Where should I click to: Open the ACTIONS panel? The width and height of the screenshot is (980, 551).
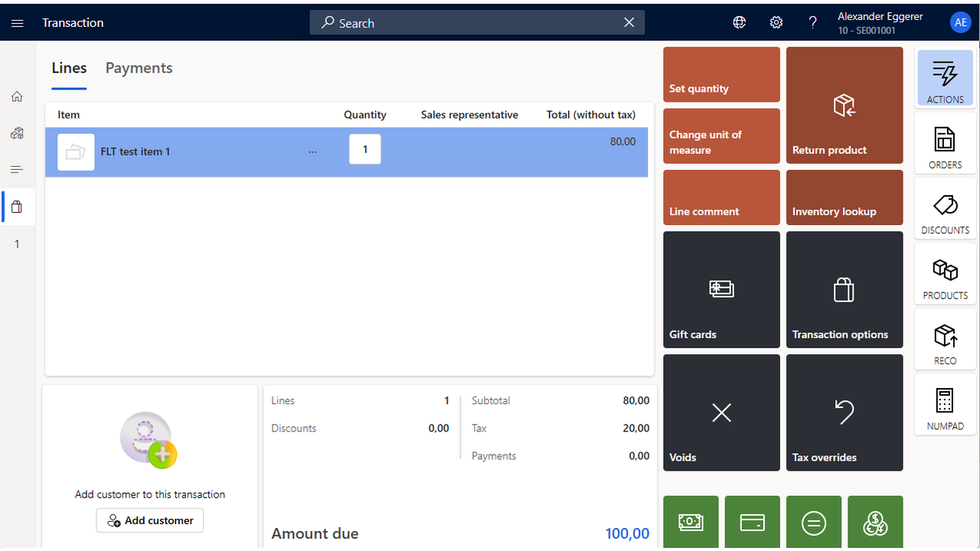(946, 78)
